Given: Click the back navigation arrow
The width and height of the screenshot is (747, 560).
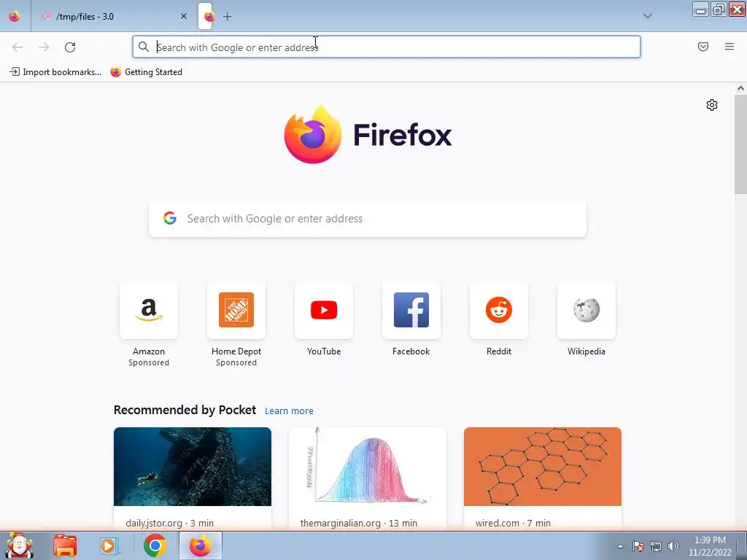Looking at the screenshot, I should [18, 47].
